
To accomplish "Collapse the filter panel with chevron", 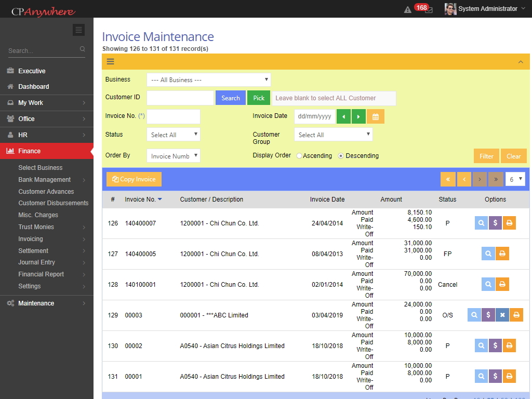I will pyautogui.click(x=521, y=62).
